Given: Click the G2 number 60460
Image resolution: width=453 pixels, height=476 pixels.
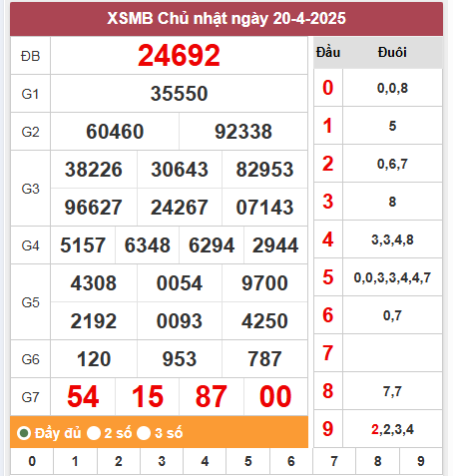Looking at the screenshot, I should tap(115, 132).
